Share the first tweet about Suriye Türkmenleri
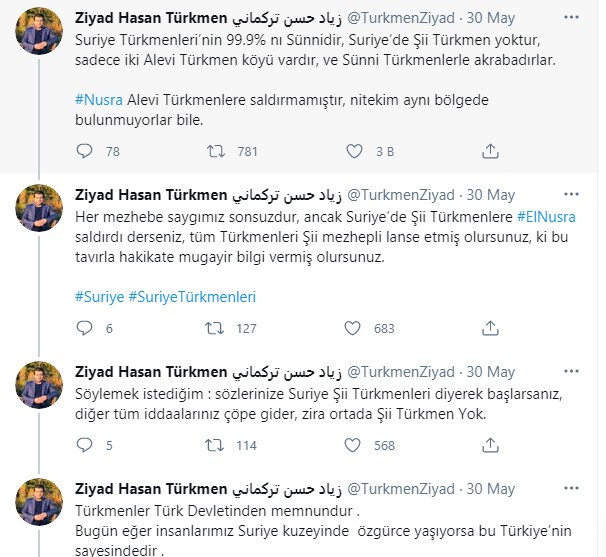This screenshot has width=606, height=557. coord(490,152)
